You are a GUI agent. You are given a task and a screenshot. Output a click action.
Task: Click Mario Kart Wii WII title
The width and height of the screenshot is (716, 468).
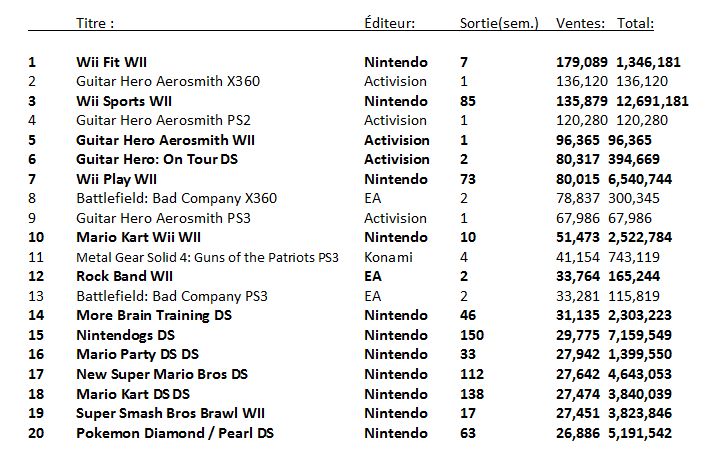[138, 237]
